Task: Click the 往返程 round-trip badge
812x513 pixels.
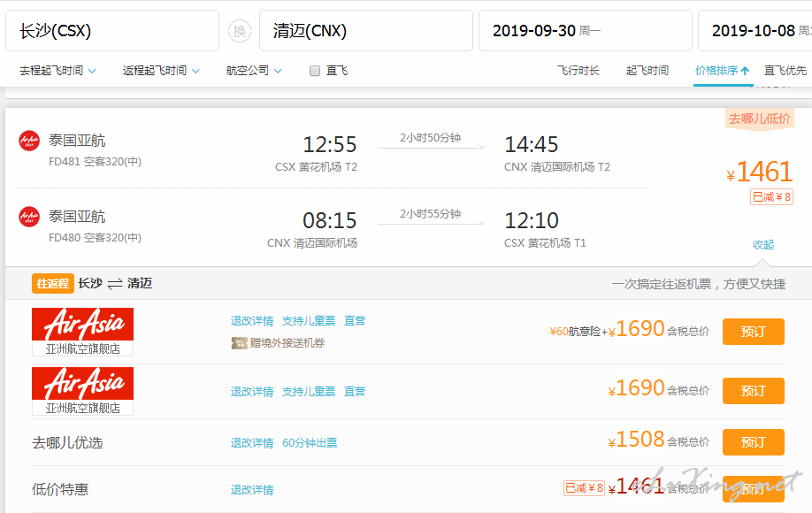Action: [x=53, y=284]
